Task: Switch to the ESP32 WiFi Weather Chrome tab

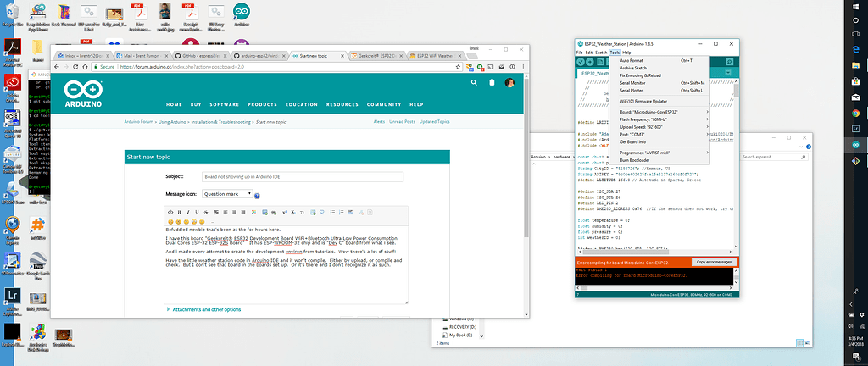Action: [x=435, y=56]
